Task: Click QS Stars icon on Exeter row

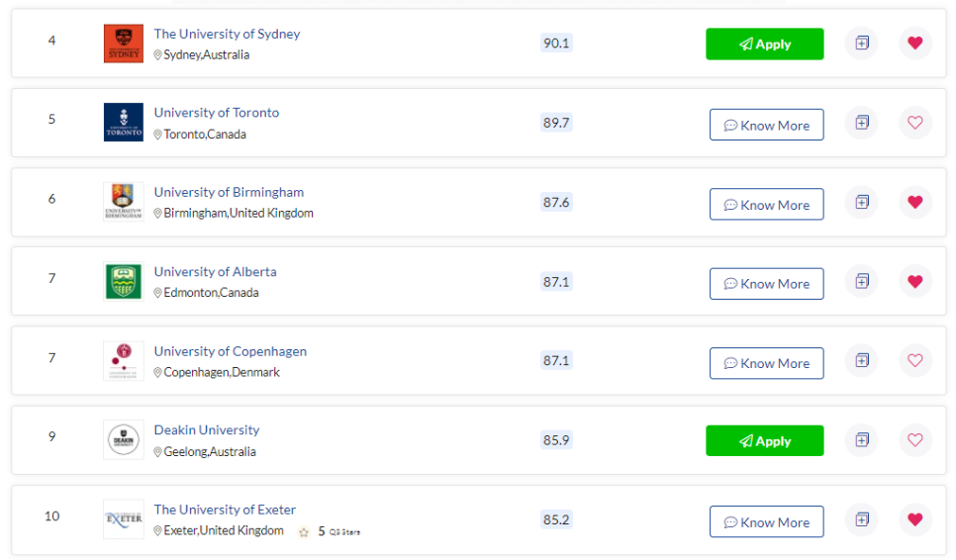Action: [304, 532]
